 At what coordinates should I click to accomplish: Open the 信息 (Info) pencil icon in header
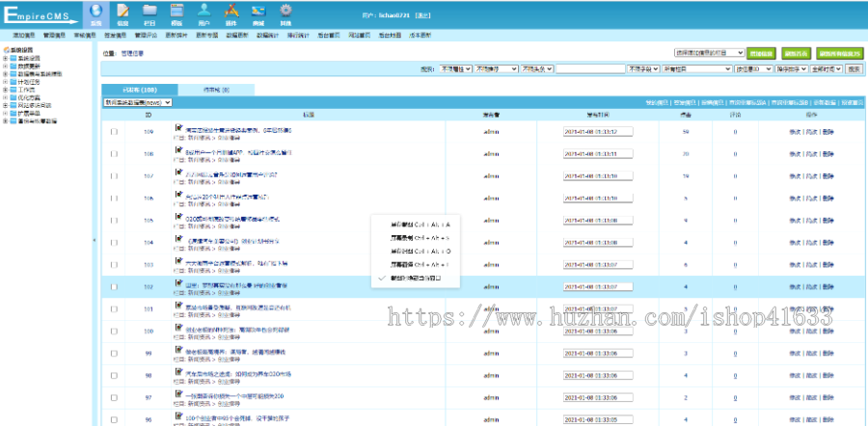click(x=122, y=13)
